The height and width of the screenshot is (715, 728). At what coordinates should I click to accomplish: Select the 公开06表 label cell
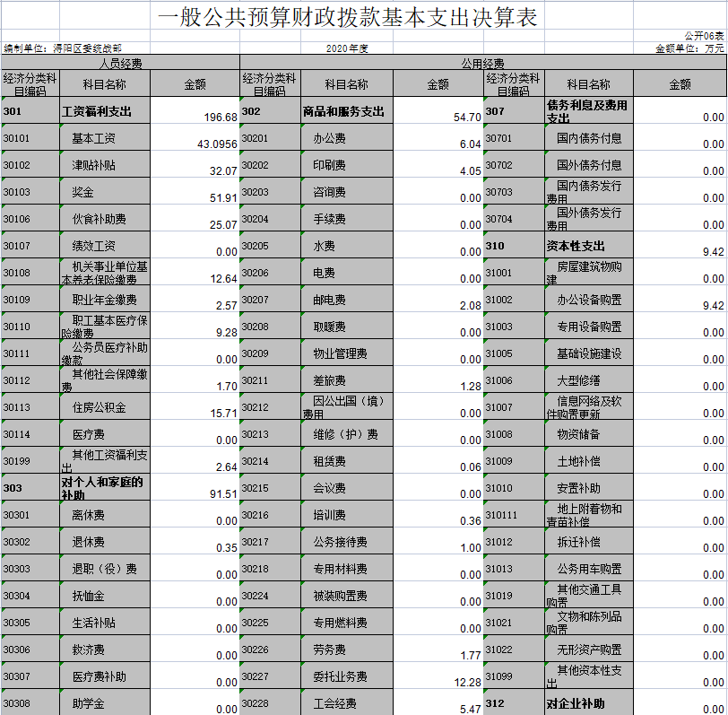click(x=705, y=36)
